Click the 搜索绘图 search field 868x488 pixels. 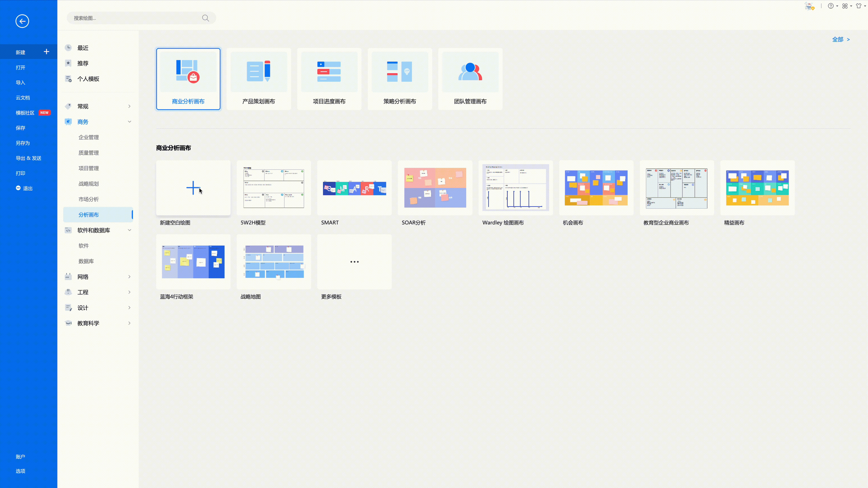pos(141,18)
